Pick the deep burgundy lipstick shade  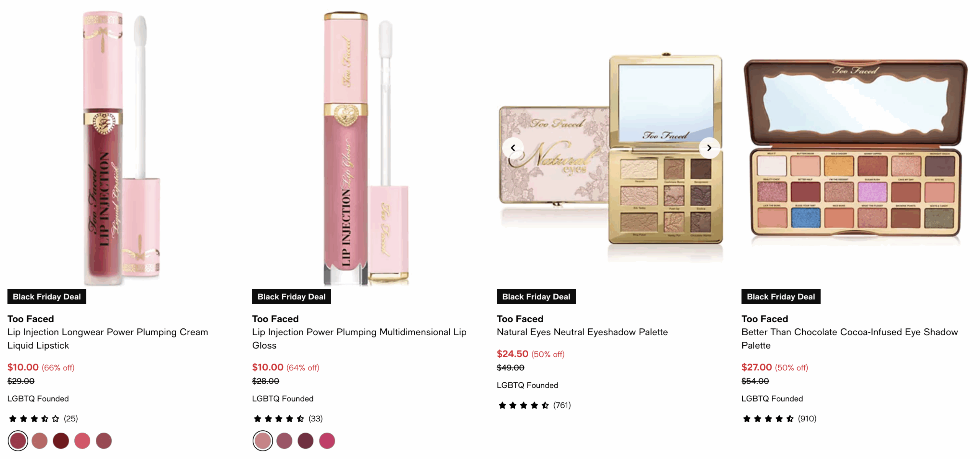(x=61, y=440)
